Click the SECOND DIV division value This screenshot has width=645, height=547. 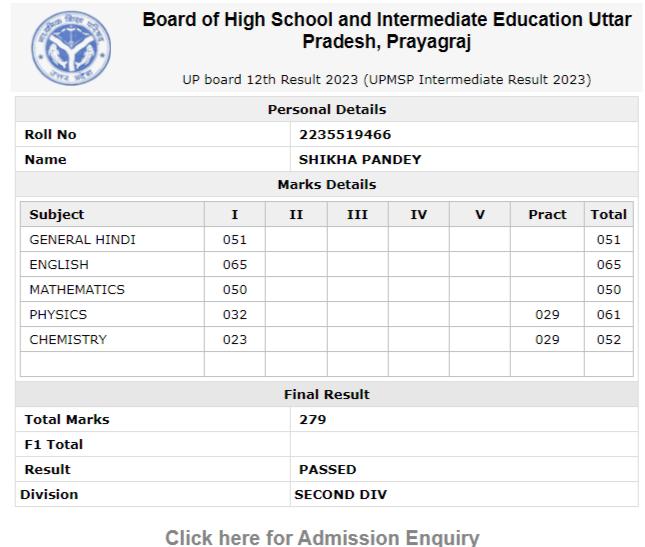click(x=341, y=494)
